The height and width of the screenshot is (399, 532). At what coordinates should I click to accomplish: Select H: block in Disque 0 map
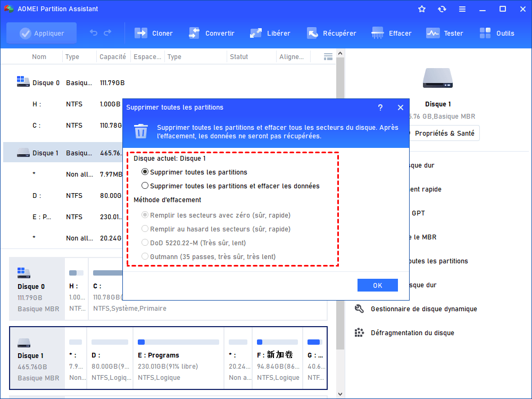76,289
